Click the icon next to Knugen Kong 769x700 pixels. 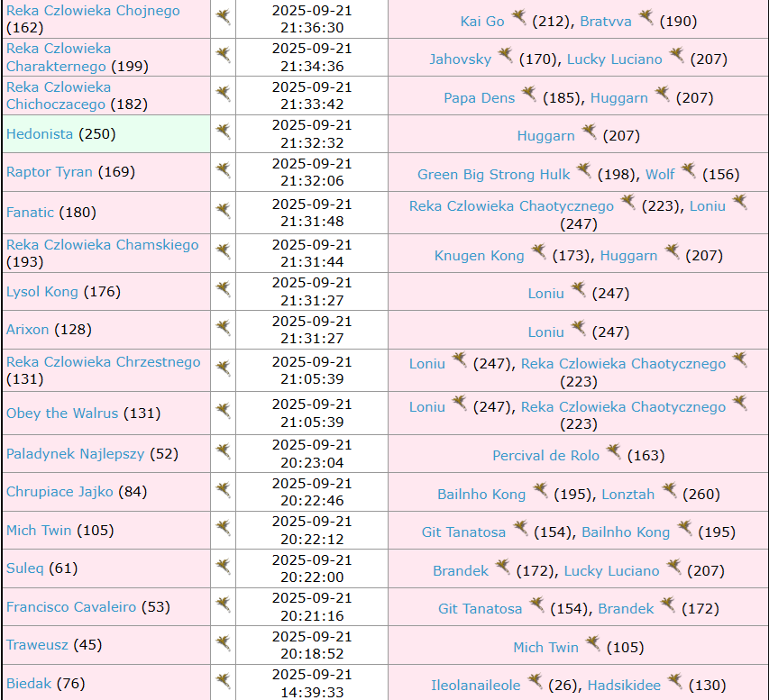pos(538,252)
